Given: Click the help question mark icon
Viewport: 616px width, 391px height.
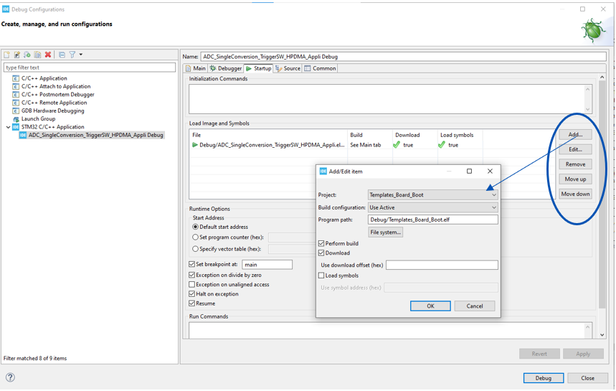Looking at the screenshot, I should 10,377.
